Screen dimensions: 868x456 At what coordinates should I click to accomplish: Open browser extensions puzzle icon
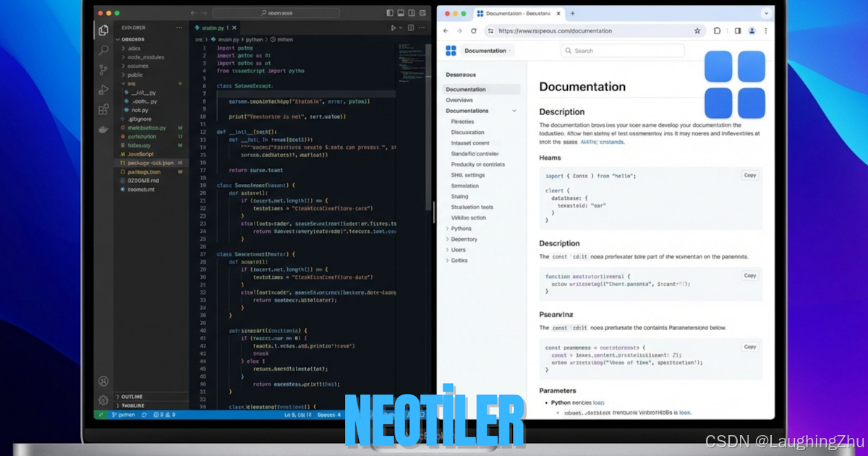pyautogui.click(x=717, y=31)
